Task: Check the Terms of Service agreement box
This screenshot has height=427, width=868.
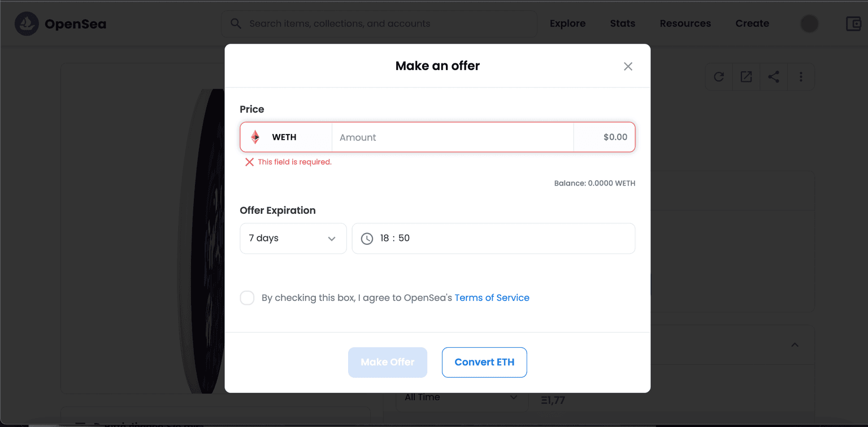Action: tap(247, 298)
